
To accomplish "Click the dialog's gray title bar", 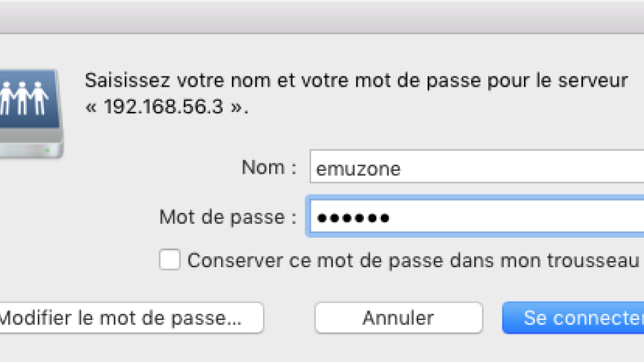I will coord(322,17).
